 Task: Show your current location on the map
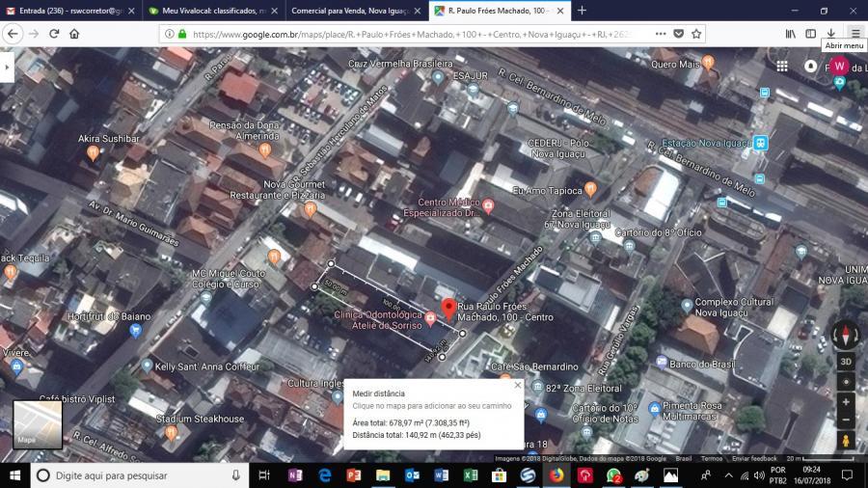point(846,382)
